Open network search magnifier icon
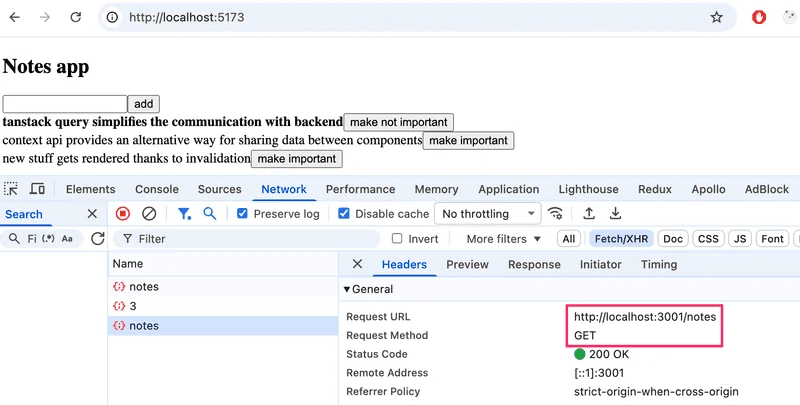Viewport: 800px width, 405px height. (x=210, y=214)
